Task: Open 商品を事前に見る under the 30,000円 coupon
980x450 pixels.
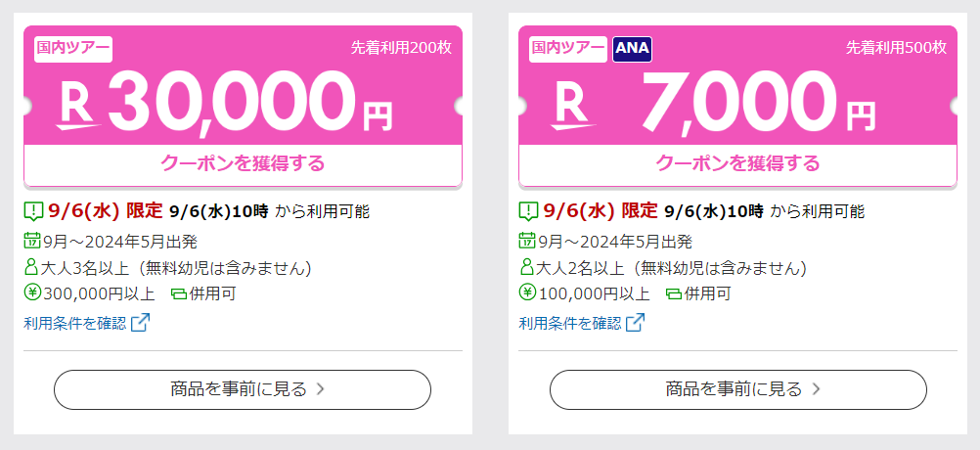Action: pos(243,389)
